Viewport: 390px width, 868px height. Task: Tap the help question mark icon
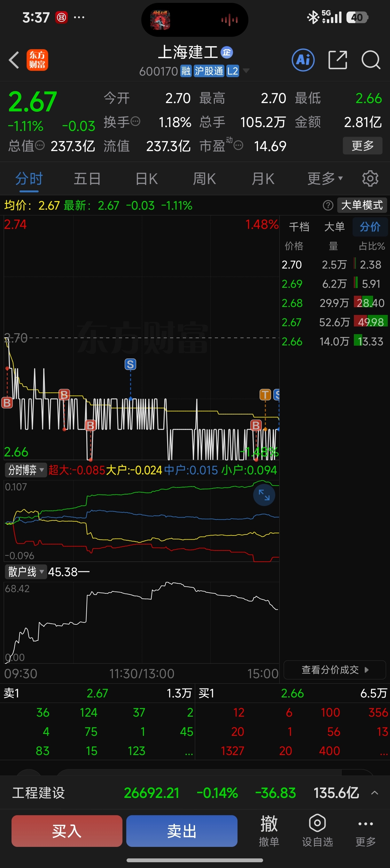point(328,205)
